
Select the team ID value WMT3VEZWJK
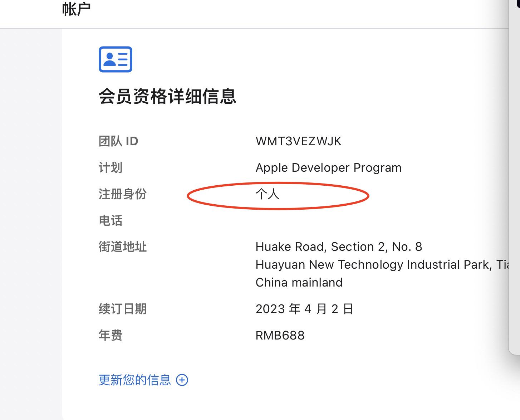click(298, 141)
